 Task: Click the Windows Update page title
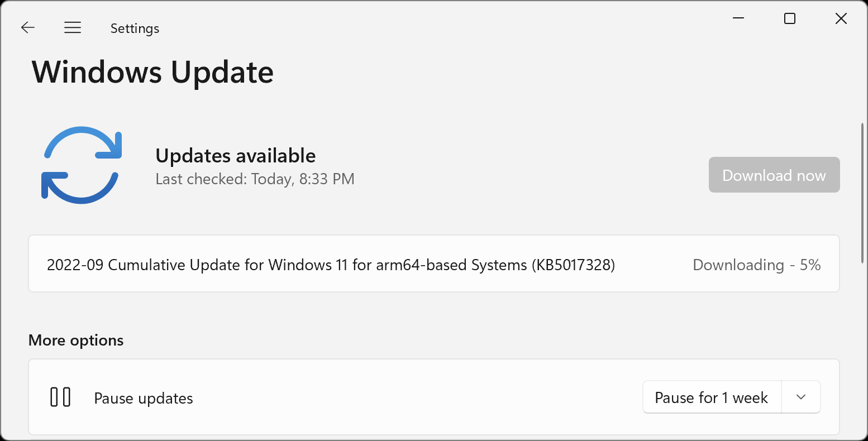(152, 71)
